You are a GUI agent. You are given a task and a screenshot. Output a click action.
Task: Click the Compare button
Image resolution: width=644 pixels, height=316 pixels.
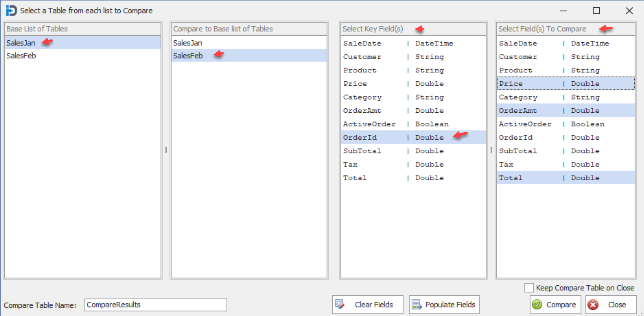[555, 304]
